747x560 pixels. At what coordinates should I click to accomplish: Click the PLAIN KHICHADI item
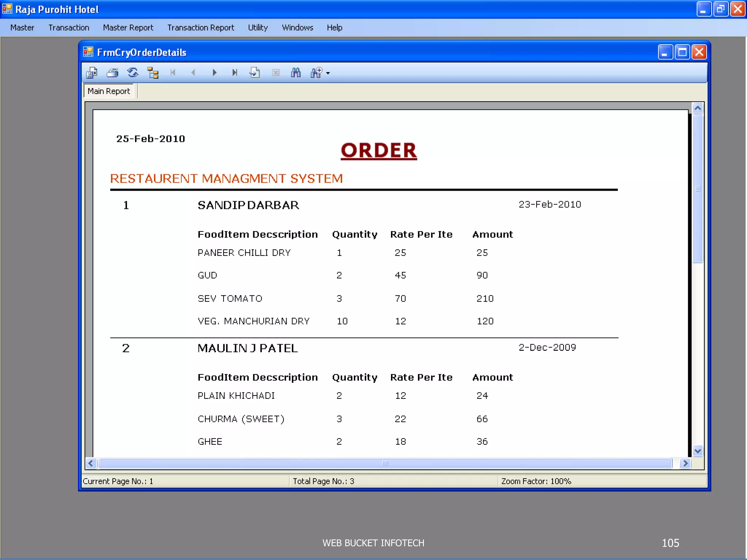pyautogui.click(x=236, y=396)
